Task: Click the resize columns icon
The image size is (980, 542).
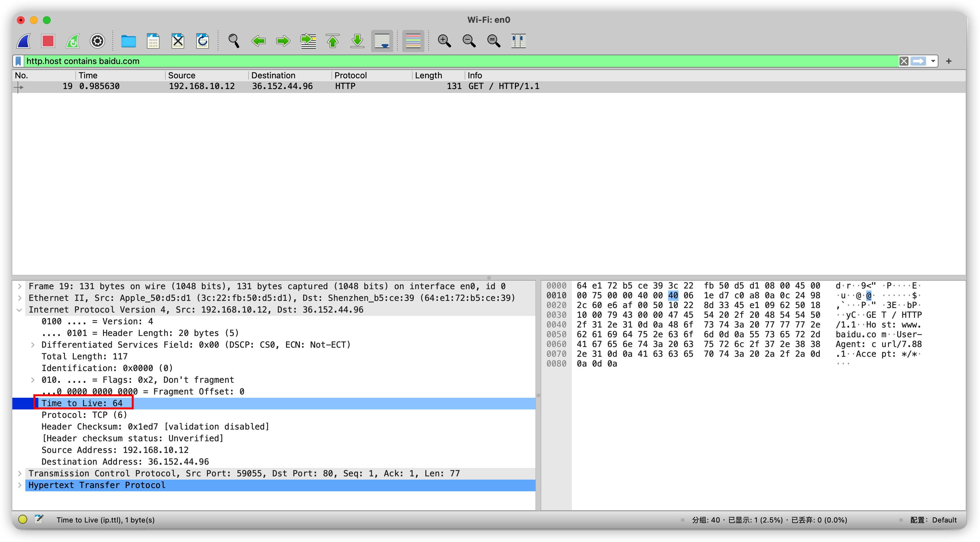Action: 518,41
